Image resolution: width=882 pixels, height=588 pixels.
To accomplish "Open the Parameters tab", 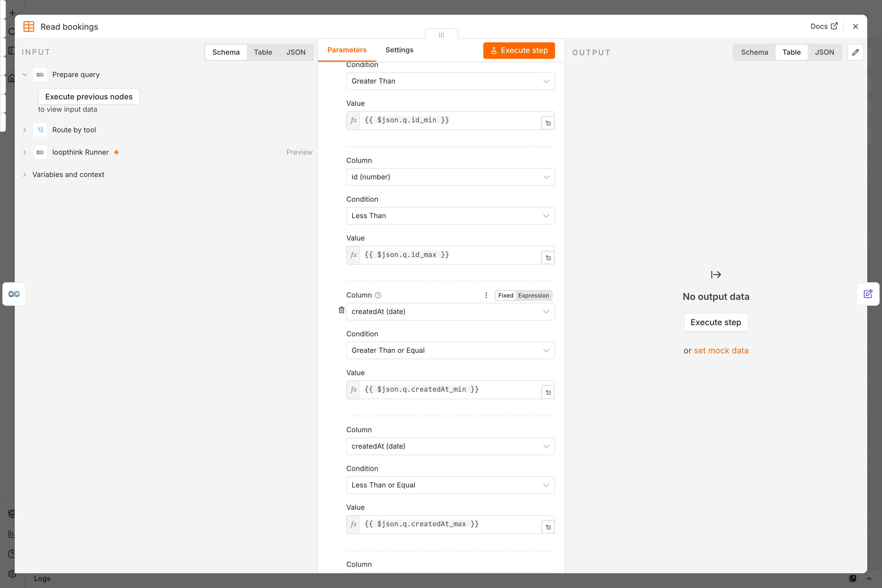I will (347, 50).
